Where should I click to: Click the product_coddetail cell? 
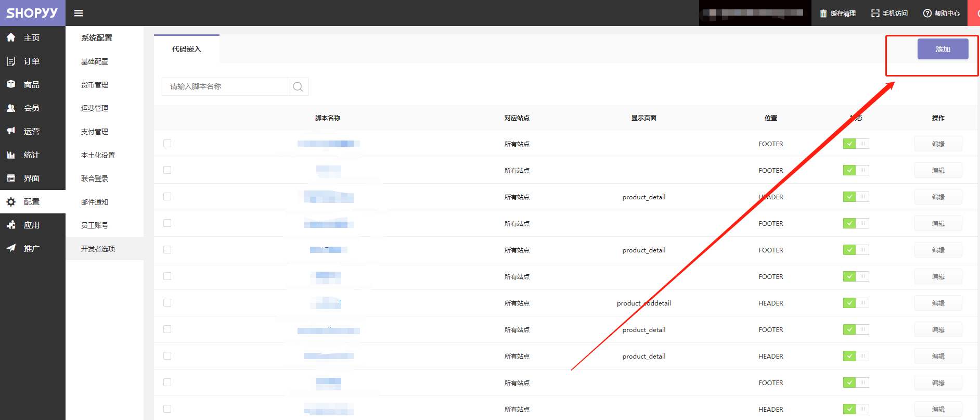click(644, 303)
